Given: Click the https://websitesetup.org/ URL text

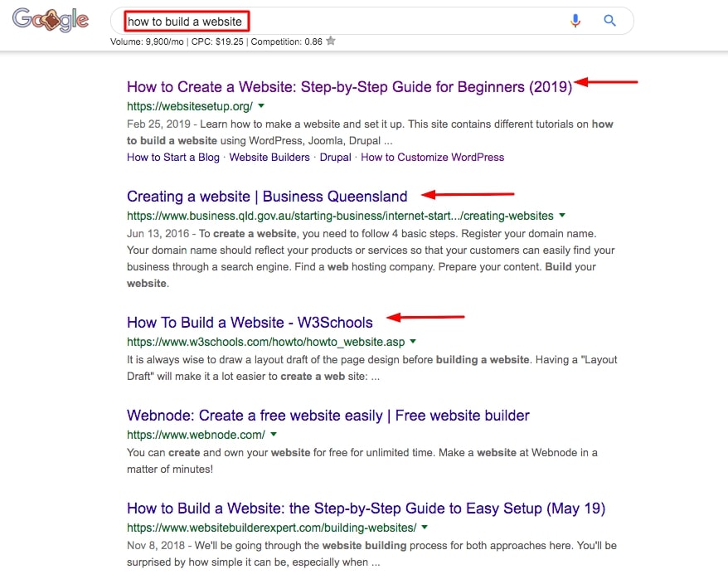Looking at the screenshot, I should [190, 106].
